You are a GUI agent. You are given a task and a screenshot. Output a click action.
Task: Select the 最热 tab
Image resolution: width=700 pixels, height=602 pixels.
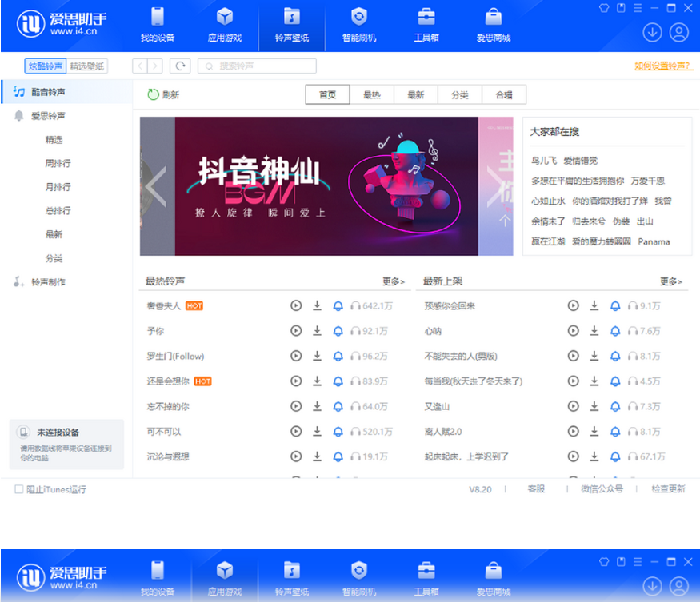(372, 94)
